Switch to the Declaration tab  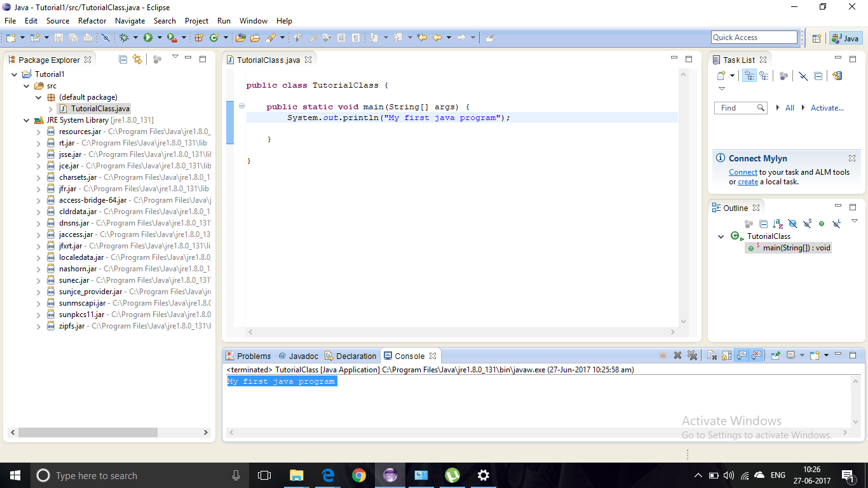click(x=350, y=356)
